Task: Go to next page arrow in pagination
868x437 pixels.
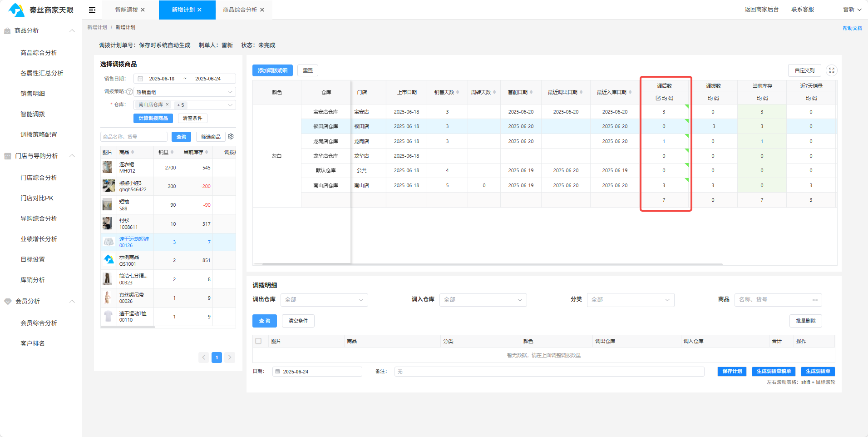Action: pos(230,358)
